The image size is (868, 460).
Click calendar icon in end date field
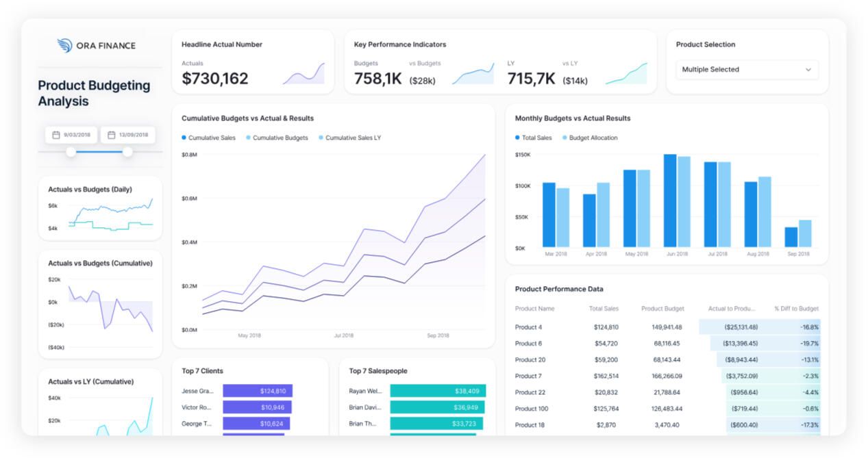coord(111,135)
